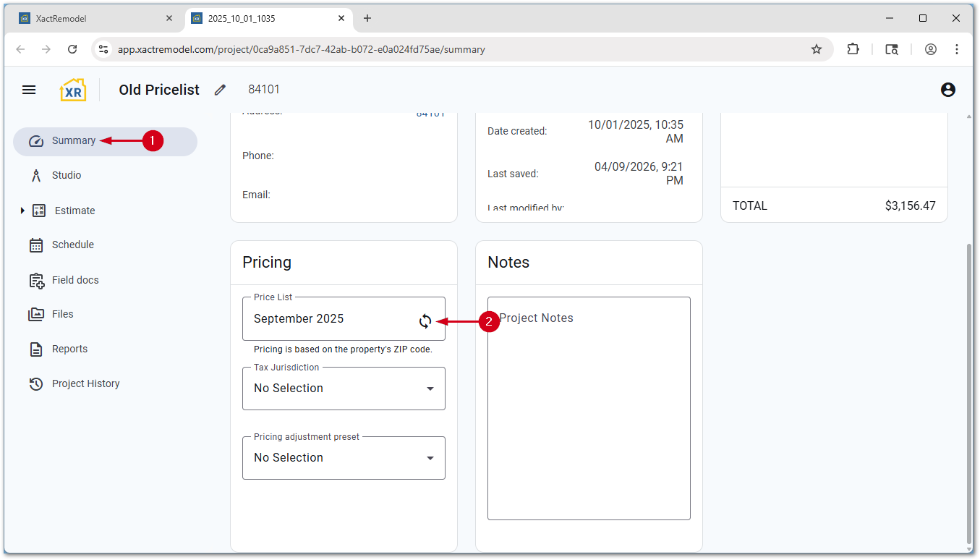Open Chrome three-dot menu

click(957, 49)
